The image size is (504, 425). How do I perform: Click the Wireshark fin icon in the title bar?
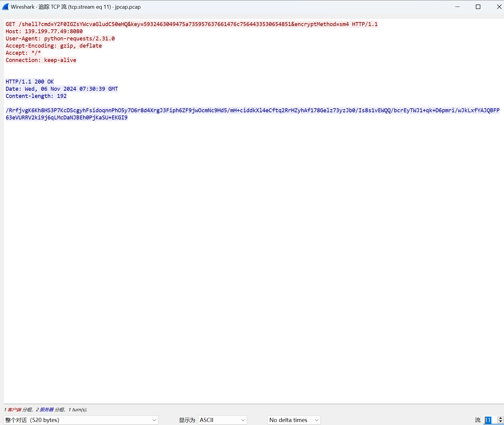click(5, 7)
